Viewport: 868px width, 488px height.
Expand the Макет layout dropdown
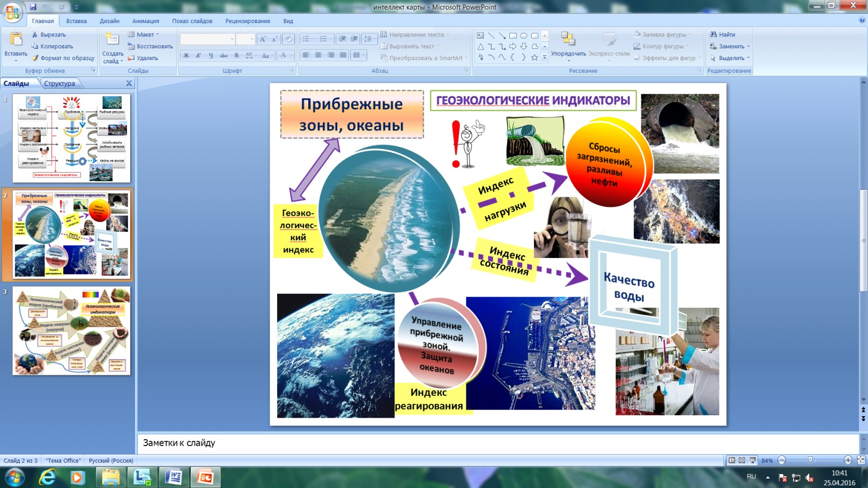[143, 34]
